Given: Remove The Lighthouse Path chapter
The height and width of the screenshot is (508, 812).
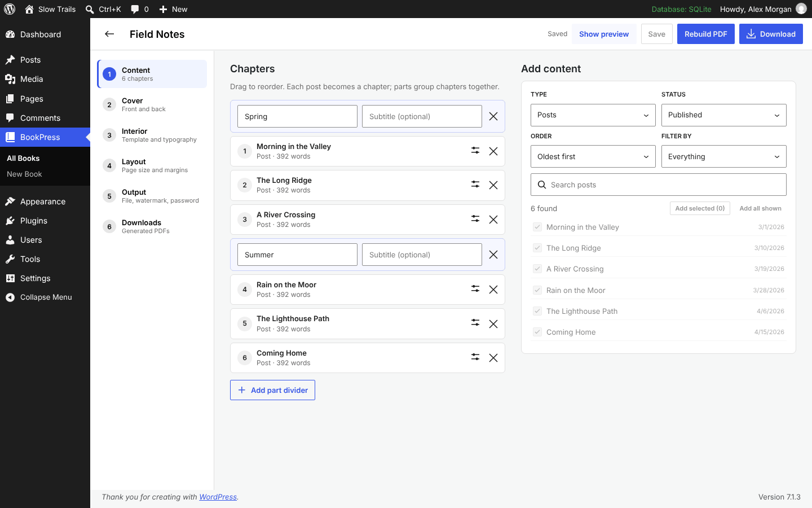Looking at the screenshot, I should [493, 324].
